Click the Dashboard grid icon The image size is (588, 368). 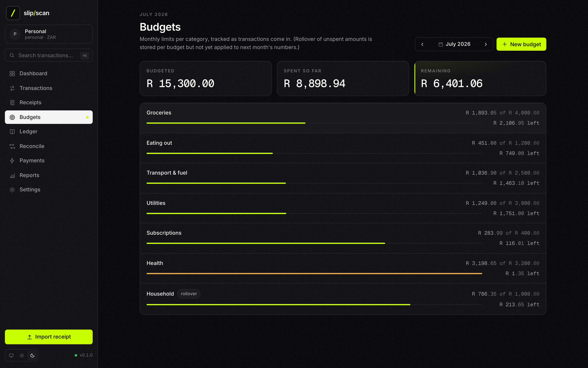coord(12,74)
